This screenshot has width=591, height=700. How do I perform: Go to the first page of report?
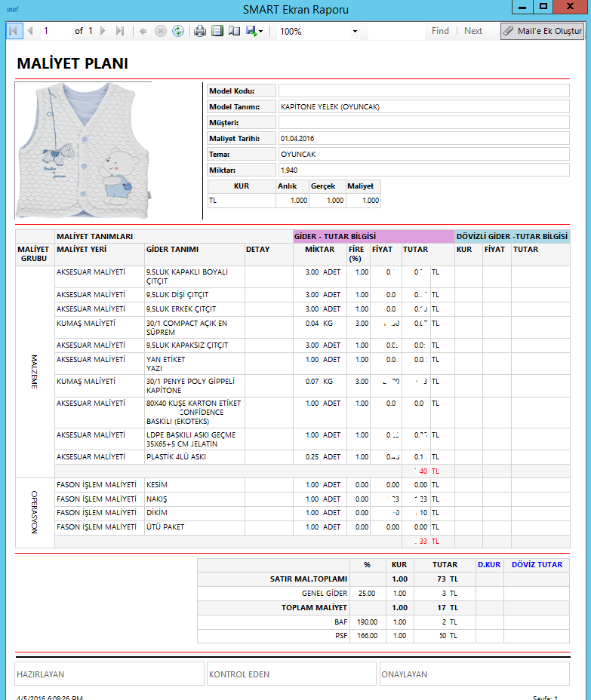(13, 31)
